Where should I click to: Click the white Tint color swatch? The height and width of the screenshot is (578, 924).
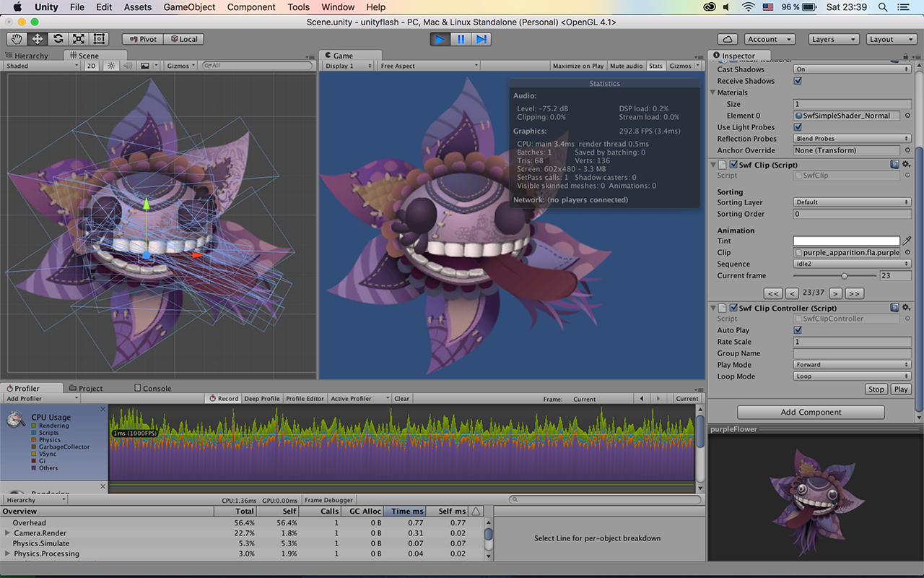pyautogui.click(x=846, y=241)
